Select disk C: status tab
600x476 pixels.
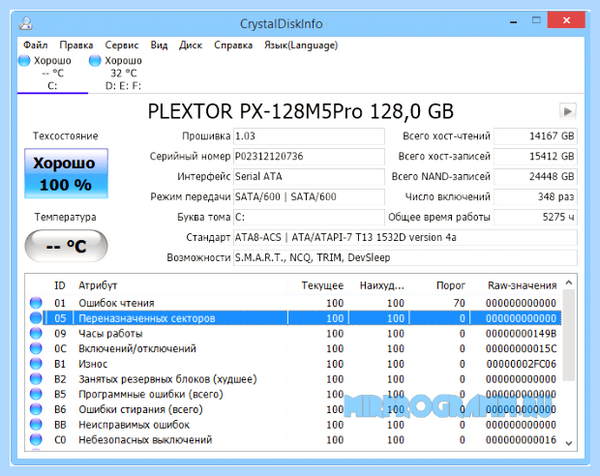(x=52, y=73)
